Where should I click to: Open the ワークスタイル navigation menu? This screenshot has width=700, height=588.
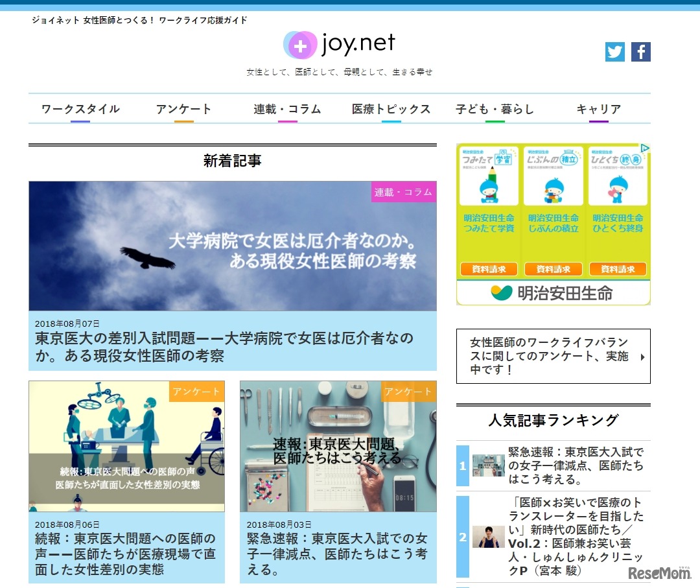point(80,110)
